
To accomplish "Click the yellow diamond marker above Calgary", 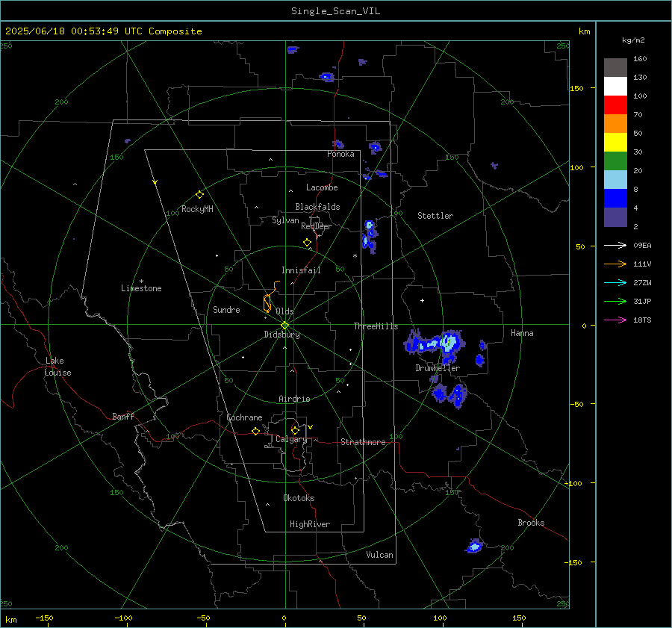I will pos(295,430).
